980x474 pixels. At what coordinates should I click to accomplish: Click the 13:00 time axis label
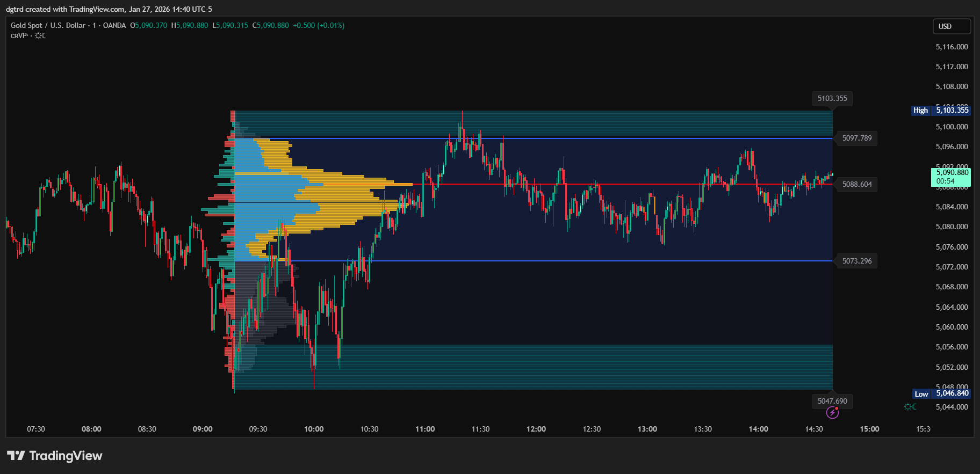647,429
